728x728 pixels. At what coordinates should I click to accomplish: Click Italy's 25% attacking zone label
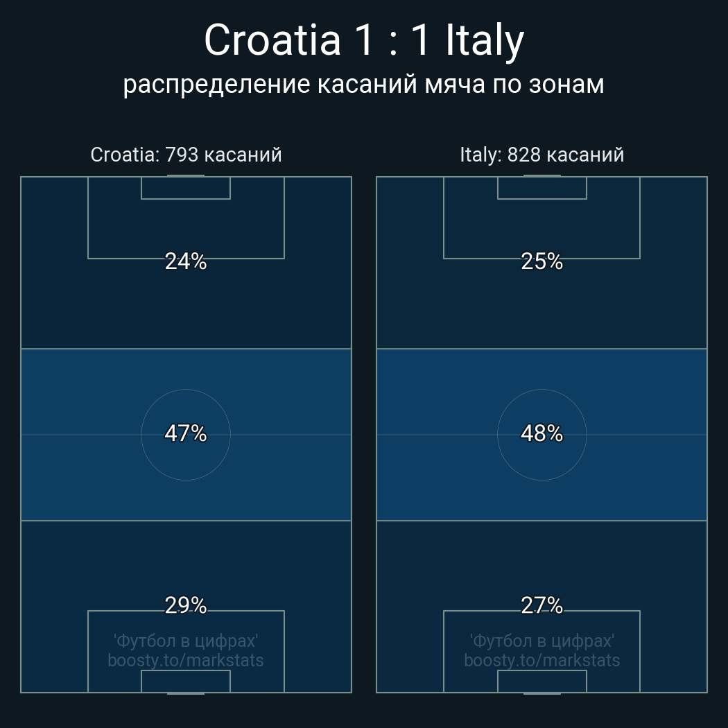coord(541,261)
